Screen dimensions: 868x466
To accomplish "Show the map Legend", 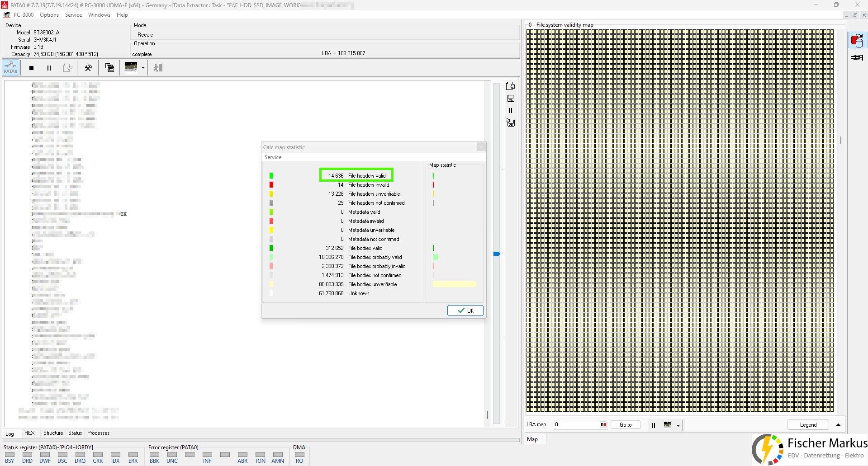I will click(808, 425).
